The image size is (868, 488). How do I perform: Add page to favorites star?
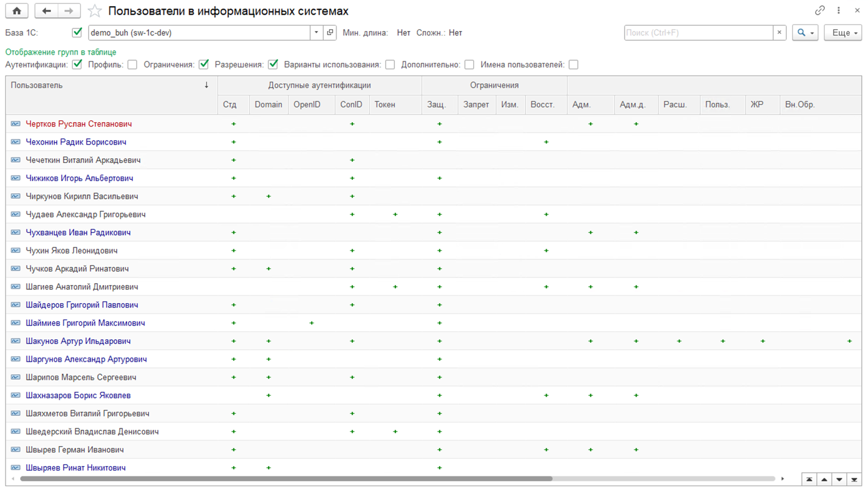point(95,11)
